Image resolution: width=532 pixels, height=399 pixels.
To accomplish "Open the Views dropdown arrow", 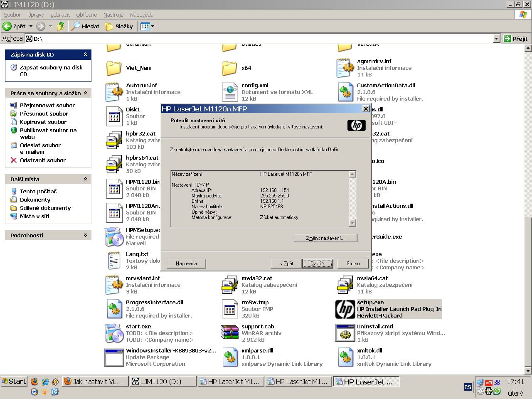I will (153, 26).
